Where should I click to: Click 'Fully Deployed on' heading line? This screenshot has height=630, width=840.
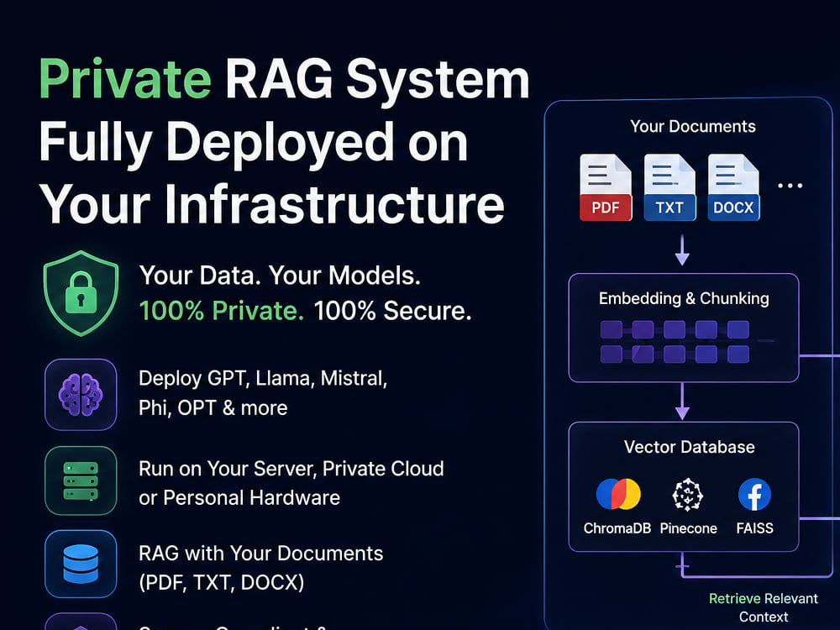[254, 143]
